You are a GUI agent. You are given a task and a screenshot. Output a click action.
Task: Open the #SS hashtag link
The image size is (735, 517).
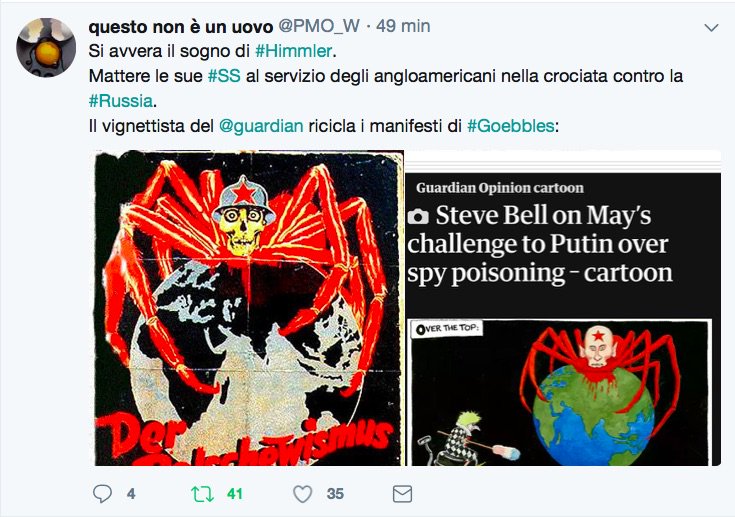(224, 76)
